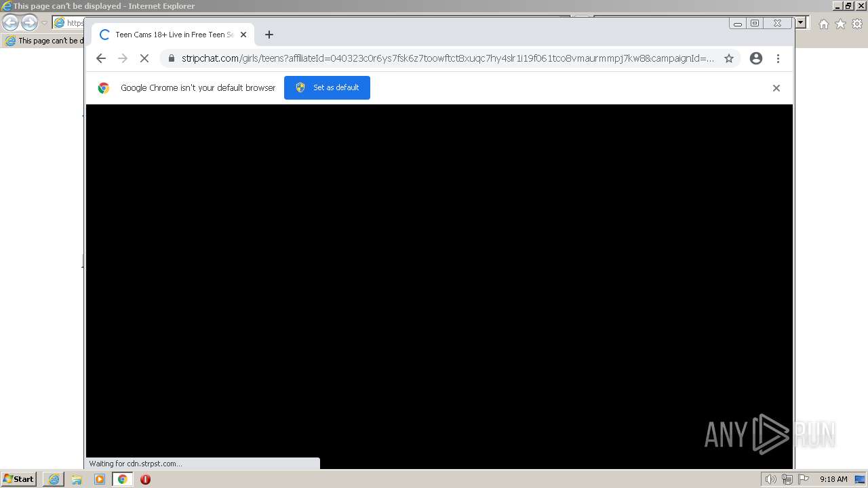Bookmark this page with the star
Screen dimensions: 868x488
point(729,58)
